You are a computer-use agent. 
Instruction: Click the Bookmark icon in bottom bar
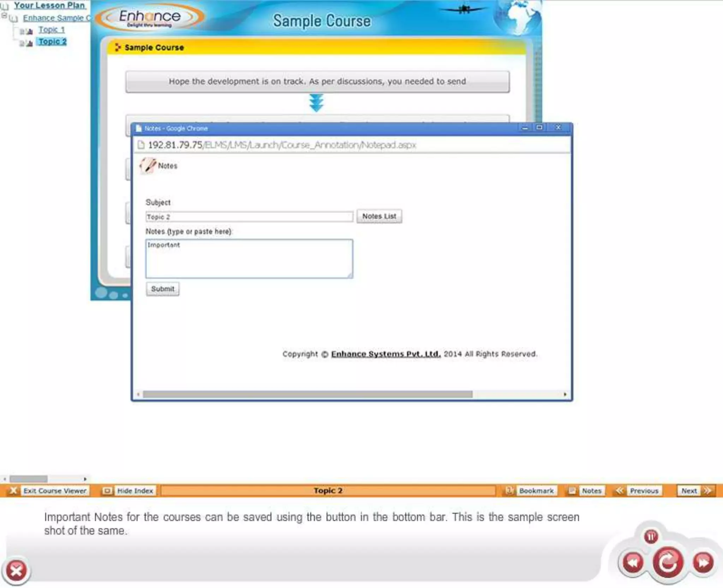[x=509, y=491]
